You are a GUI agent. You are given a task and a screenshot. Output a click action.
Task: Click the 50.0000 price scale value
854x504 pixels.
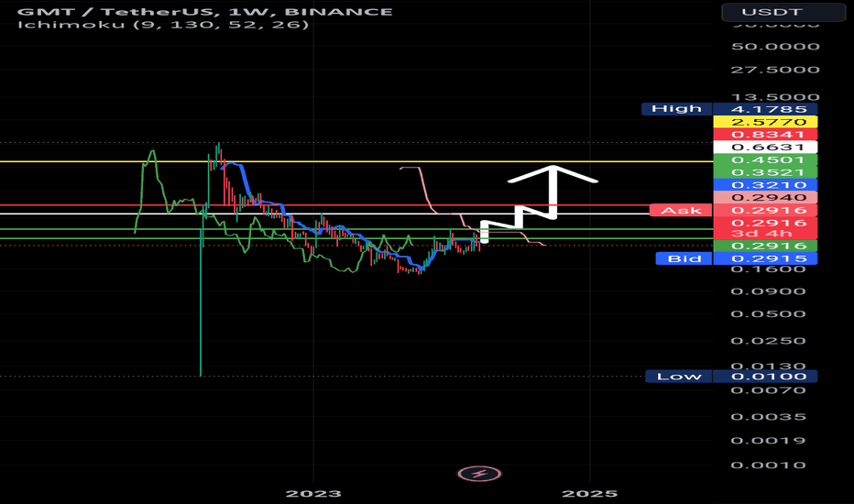pos(775,47)
